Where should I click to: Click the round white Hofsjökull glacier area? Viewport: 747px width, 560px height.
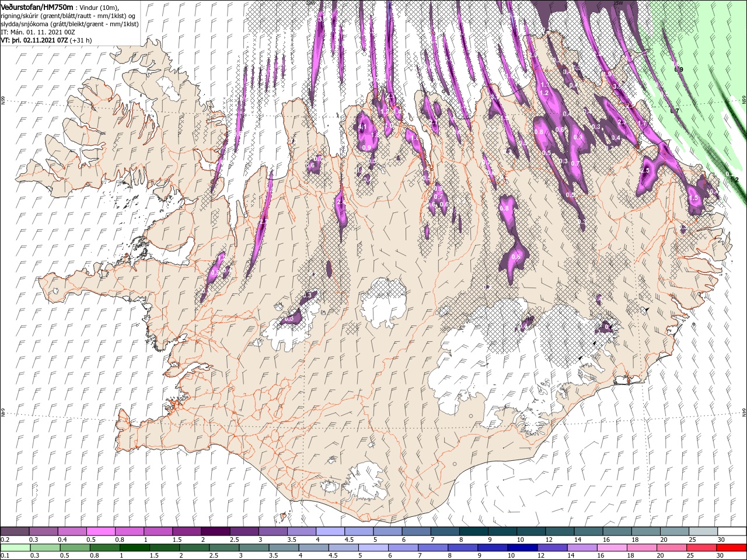click(x=383, y=303)
